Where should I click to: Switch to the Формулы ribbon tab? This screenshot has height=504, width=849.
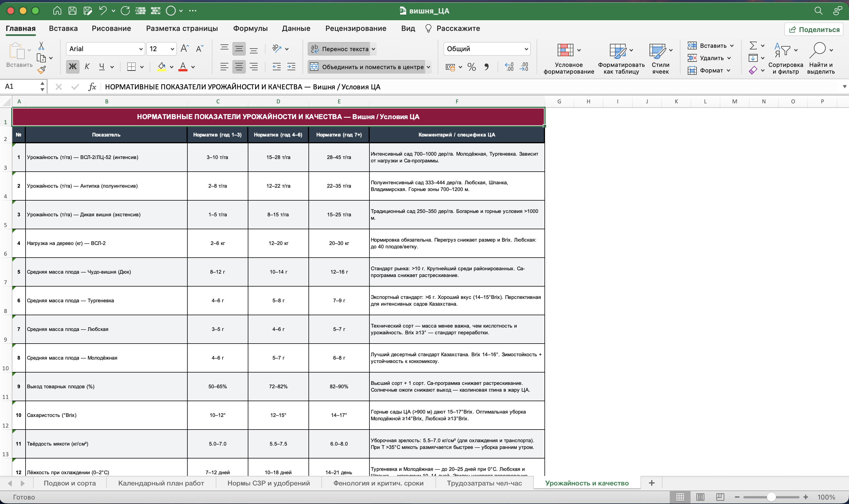[x=250, y=29]
